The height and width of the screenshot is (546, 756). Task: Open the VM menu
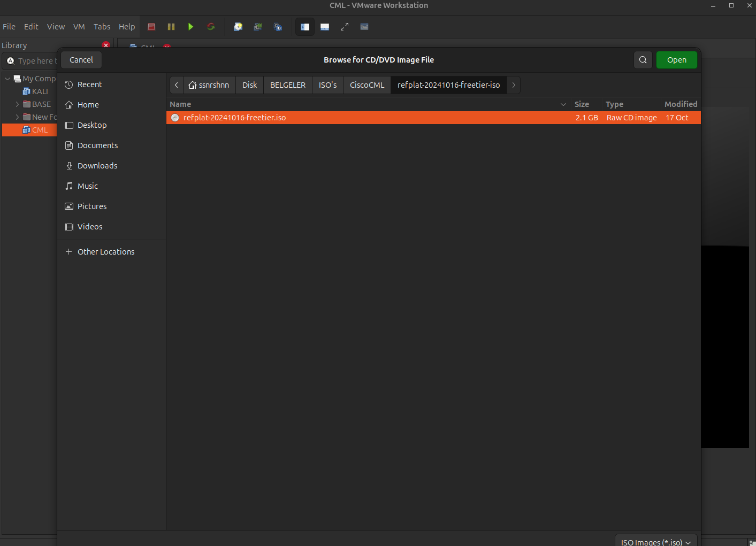[79, 27]
